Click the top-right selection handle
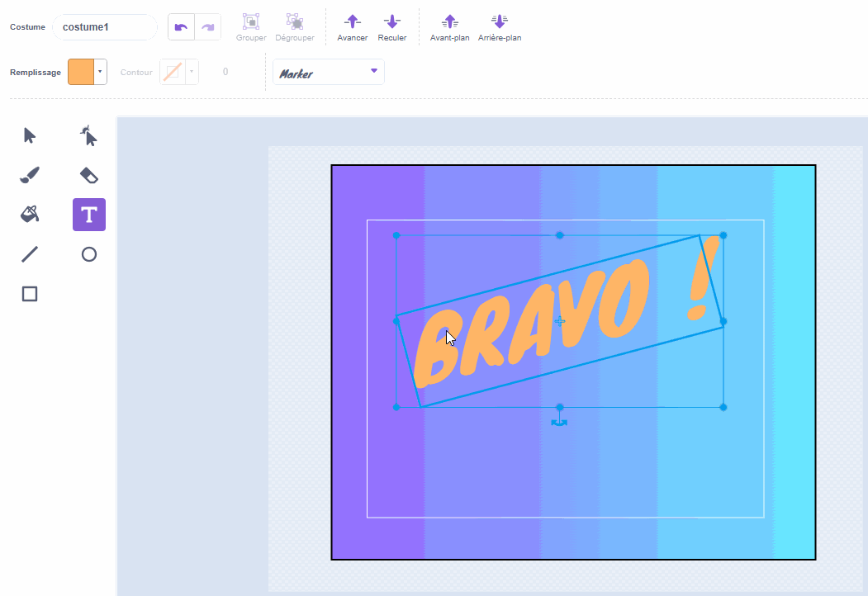Image resolution: width=868 pixels, height=596 pixels. [723, 235]
